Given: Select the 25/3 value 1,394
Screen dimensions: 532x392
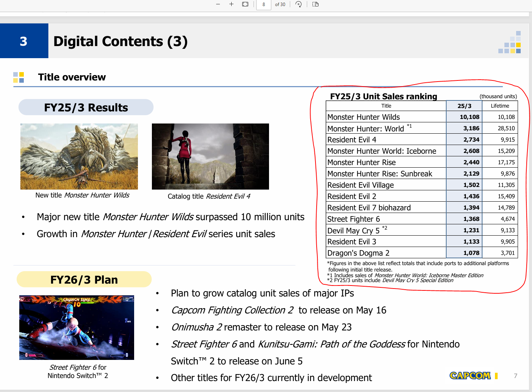Looking at the screenshot, I should click(x=471, y=208).
